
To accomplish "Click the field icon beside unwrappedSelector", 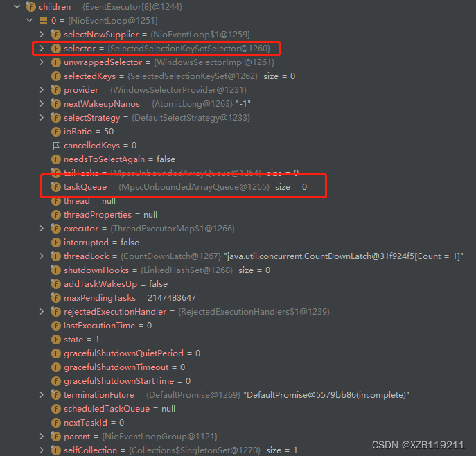I will point(56,62).
